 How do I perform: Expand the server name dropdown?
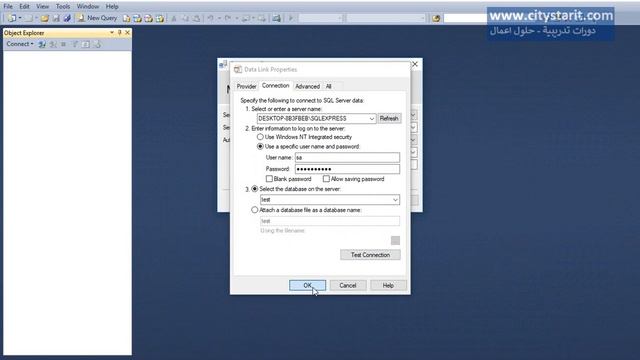tap(371, 118)
